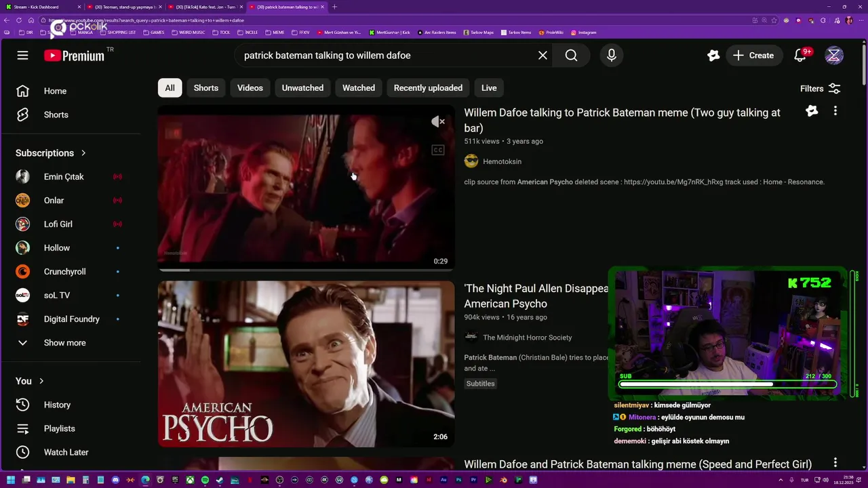Viewport: 868px width, 488px height.
Task: Click the magnifier search button
Action: tap(571, 56)
